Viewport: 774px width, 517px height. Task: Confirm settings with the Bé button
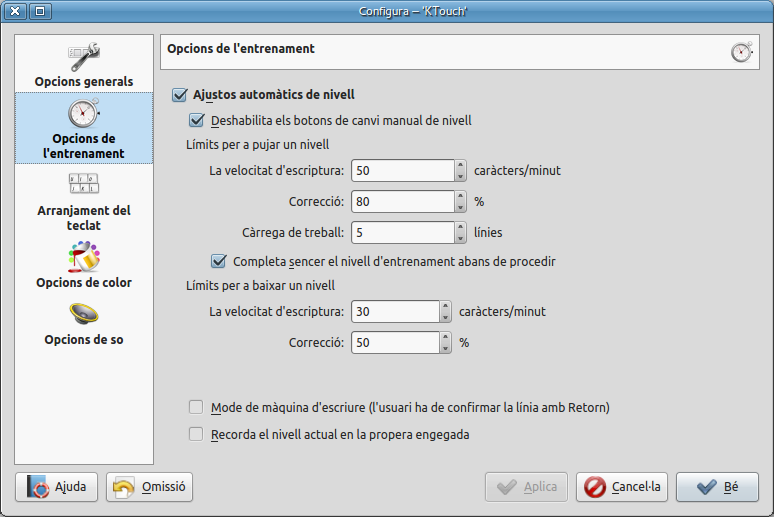(716, 487)
